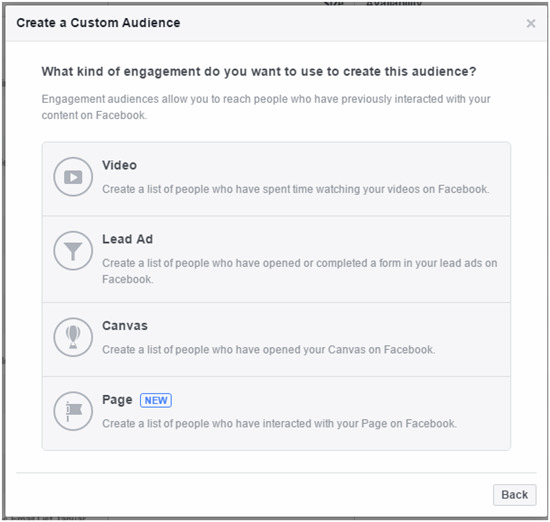Pick the Canvas title label
The image size is (550, 522).
[125, 326]
